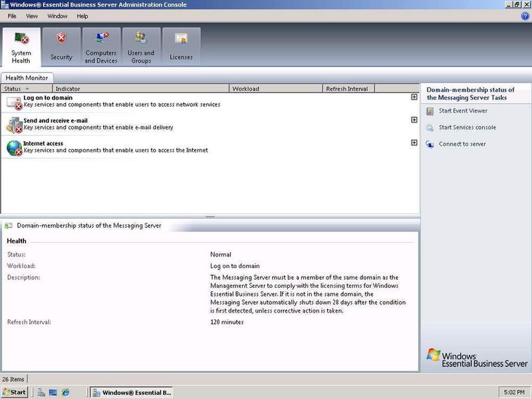Click the Windows Start button
The image size is (532, 399).
point(14,392)
